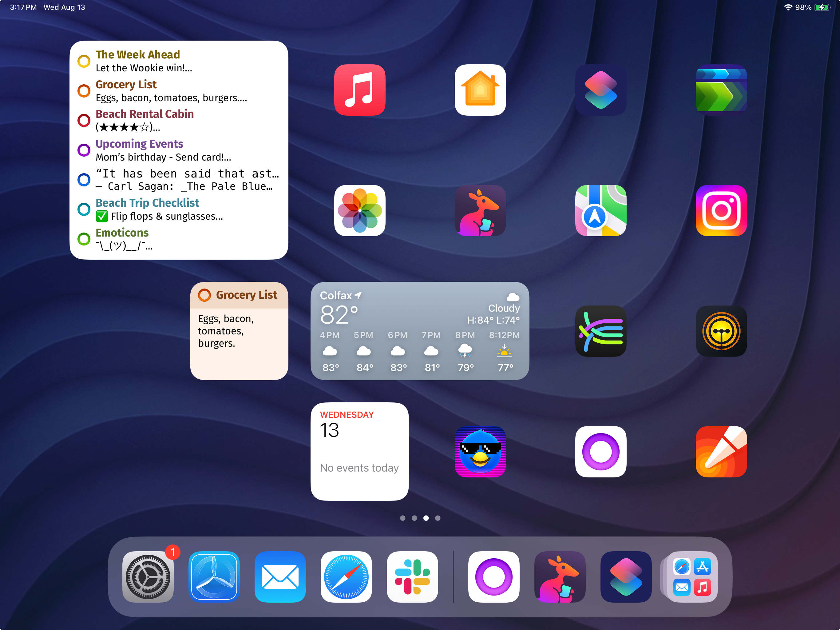
Task: Open Settings from the dock
Action: point(148,577)
